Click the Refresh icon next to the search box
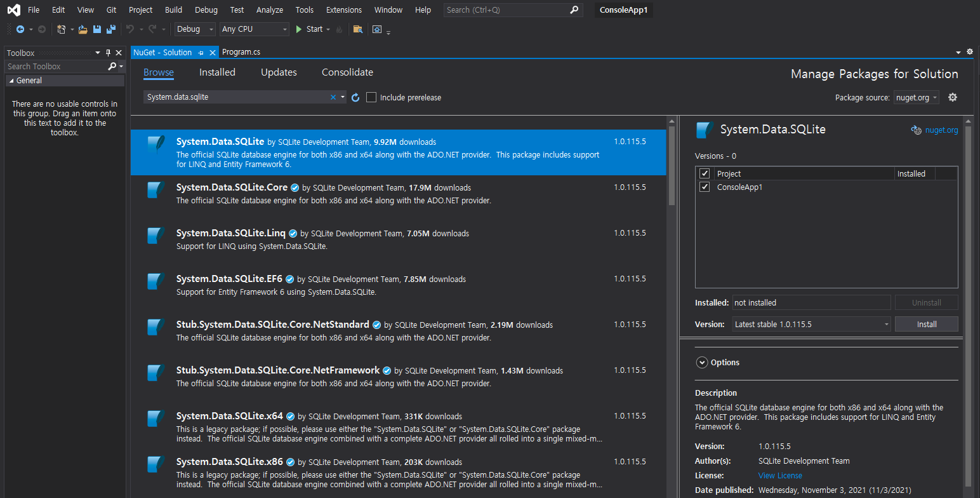 point(355,97)
